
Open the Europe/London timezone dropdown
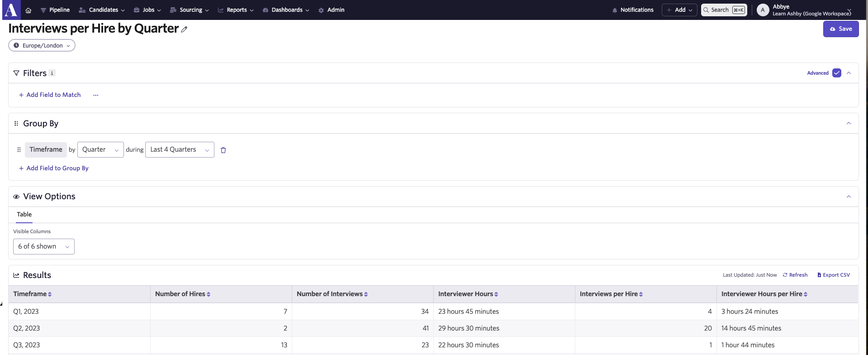pyautogui.click(x=42, y=45)
